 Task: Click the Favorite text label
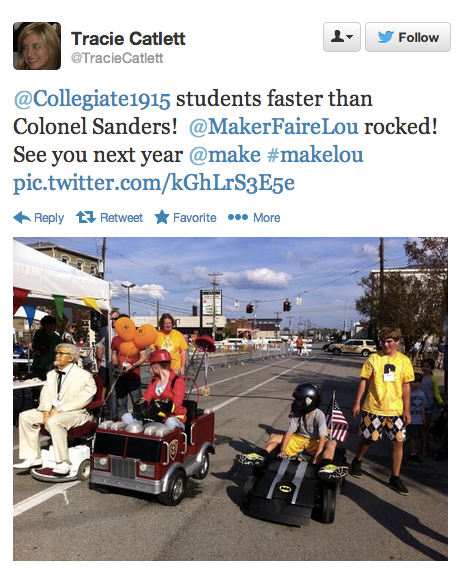[194, 217]
